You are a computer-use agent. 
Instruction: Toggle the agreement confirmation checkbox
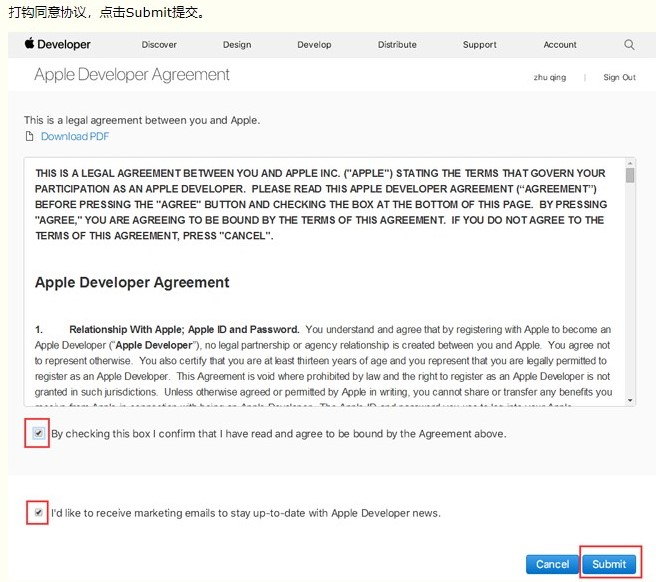pos(38,433)
